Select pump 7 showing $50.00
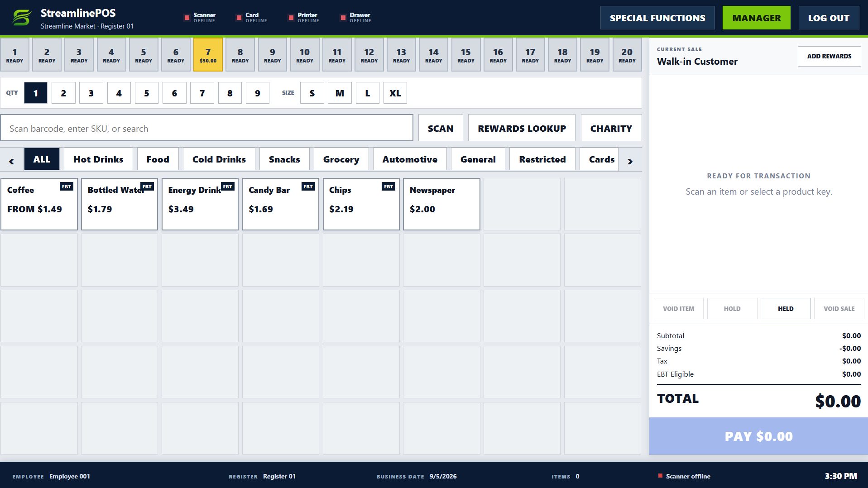 pos(208,55)
